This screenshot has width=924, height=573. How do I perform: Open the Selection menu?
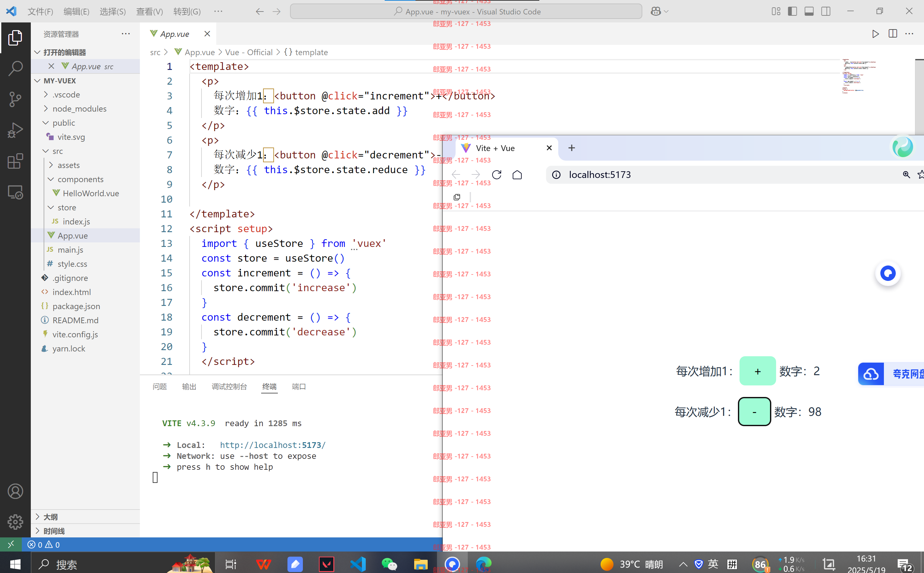pyautogui.click(x=113, y=11)
